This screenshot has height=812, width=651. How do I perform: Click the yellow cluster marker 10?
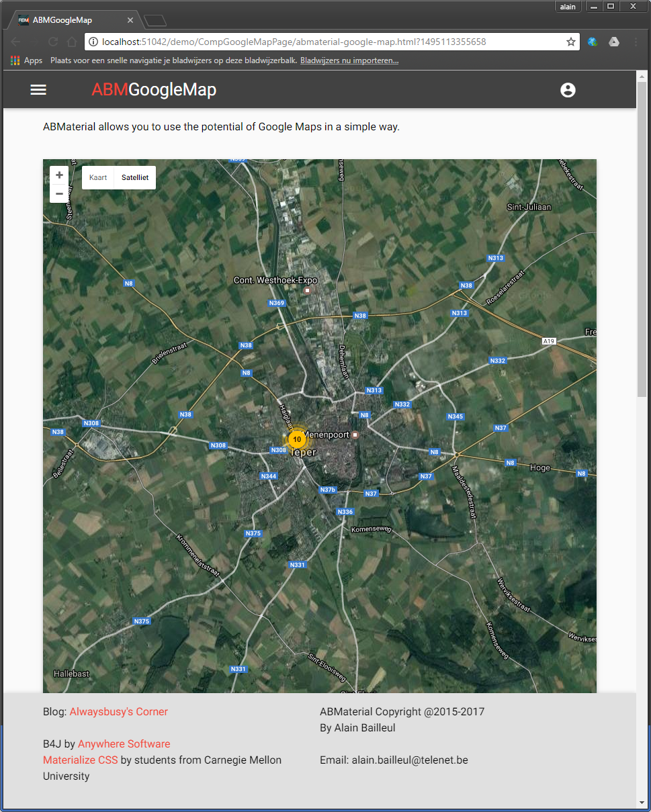tap(297, 439)
